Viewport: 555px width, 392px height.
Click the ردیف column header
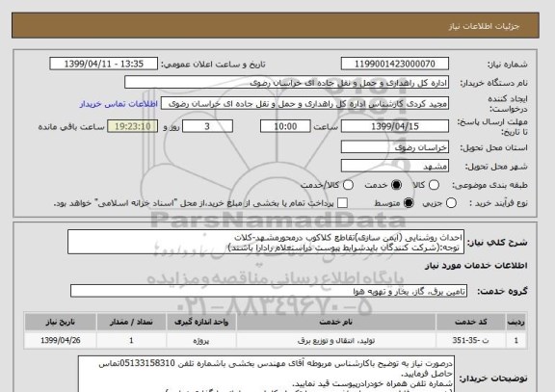[516, 322]
